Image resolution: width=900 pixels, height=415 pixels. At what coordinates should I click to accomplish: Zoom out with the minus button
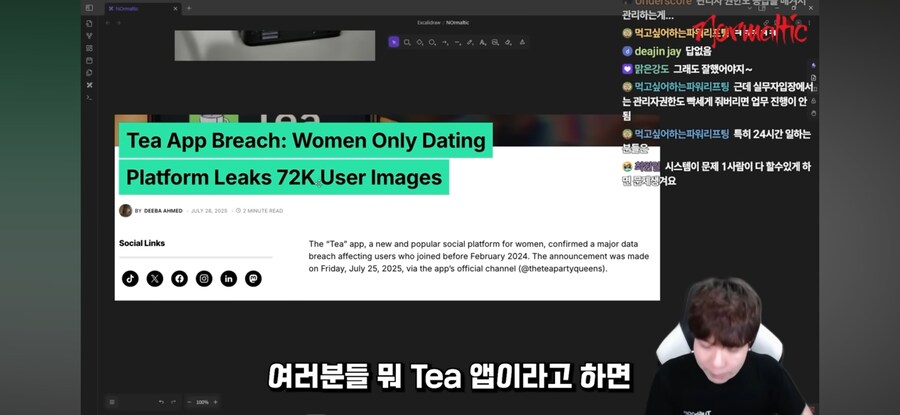[x=190, y=402]
